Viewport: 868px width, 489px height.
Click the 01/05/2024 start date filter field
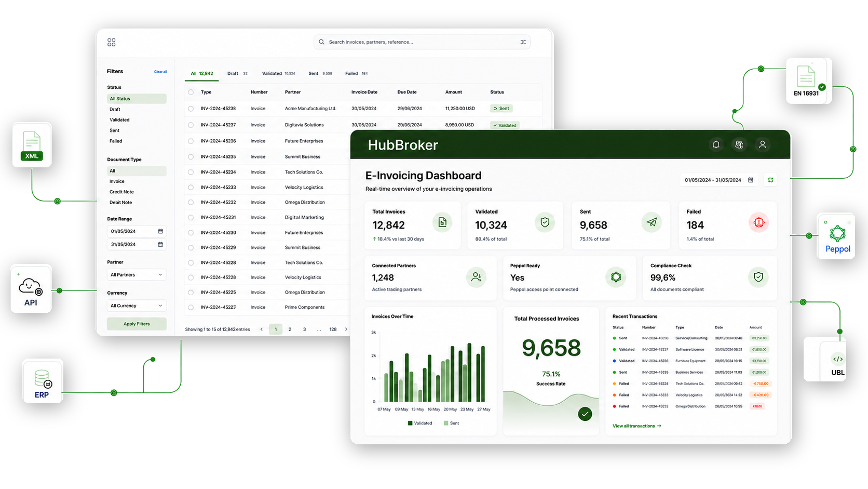point(137,231)
